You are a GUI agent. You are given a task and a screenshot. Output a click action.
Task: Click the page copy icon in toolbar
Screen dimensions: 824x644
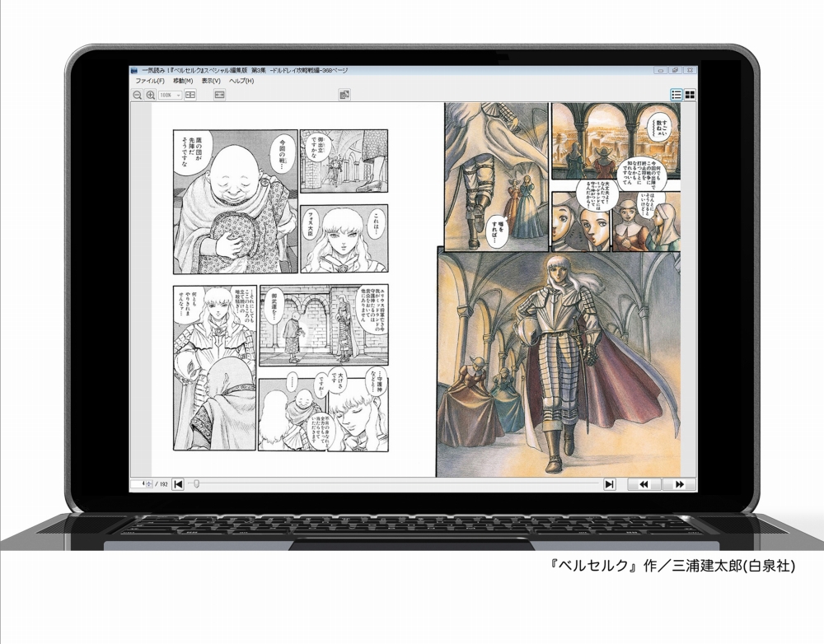[344, 95]
